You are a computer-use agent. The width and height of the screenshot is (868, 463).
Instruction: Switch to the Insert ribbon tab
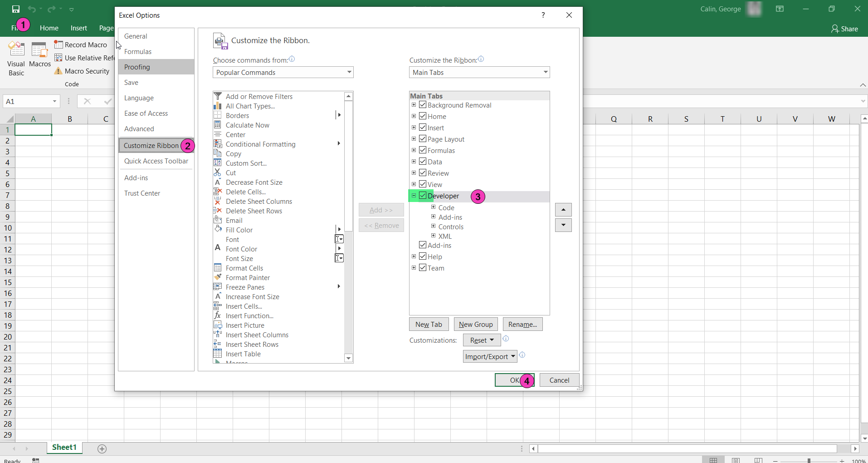[x=78, y=28]
